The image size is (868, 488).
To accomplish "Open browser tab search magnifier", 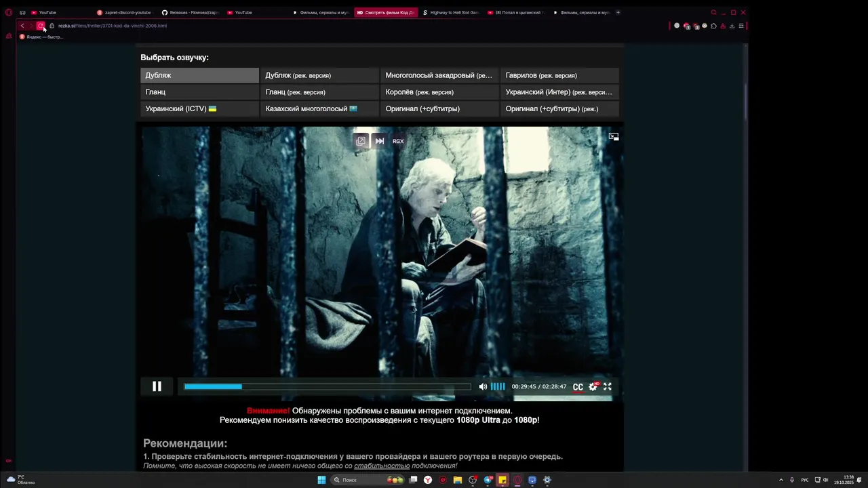I will (713, 12).
